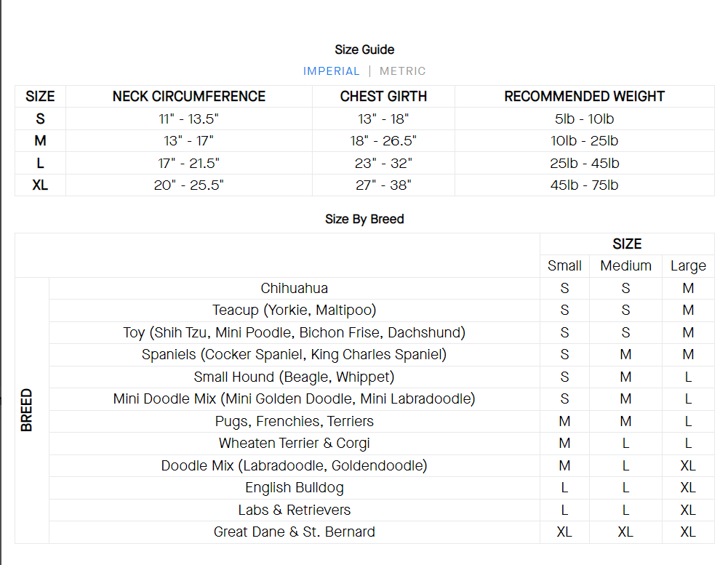Click the Medium size column header
The height and width of the screenshot is (565, 728).
[x=625, y=266]
